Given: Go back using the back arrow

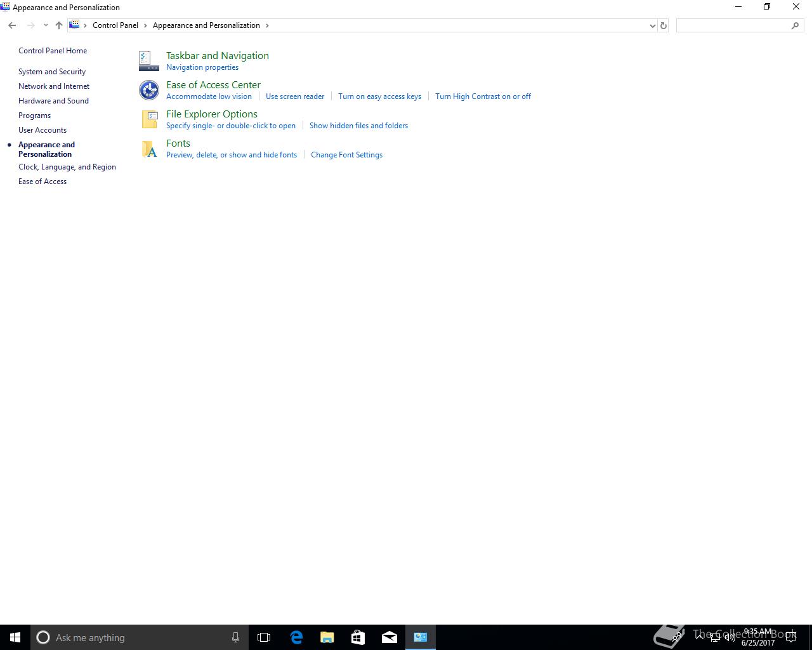Looking at the screenshot, I should pyautogui.click(x=12, y=25).
